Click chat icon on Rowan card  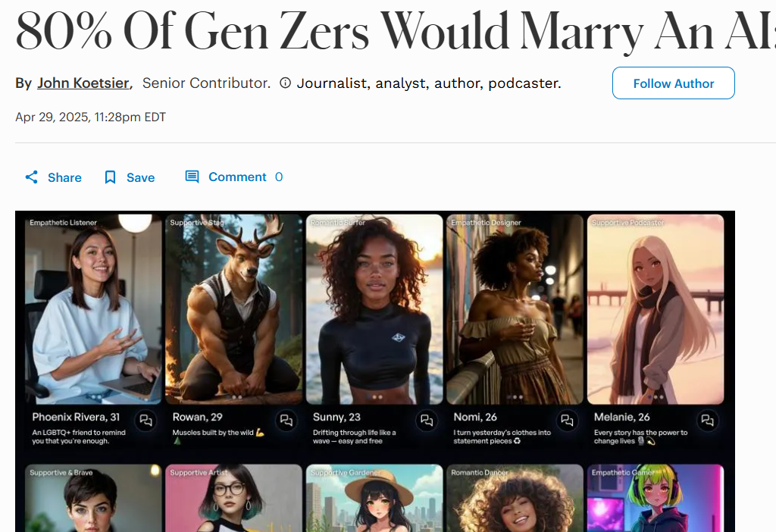pyautogui.click(x=286, y=421)
